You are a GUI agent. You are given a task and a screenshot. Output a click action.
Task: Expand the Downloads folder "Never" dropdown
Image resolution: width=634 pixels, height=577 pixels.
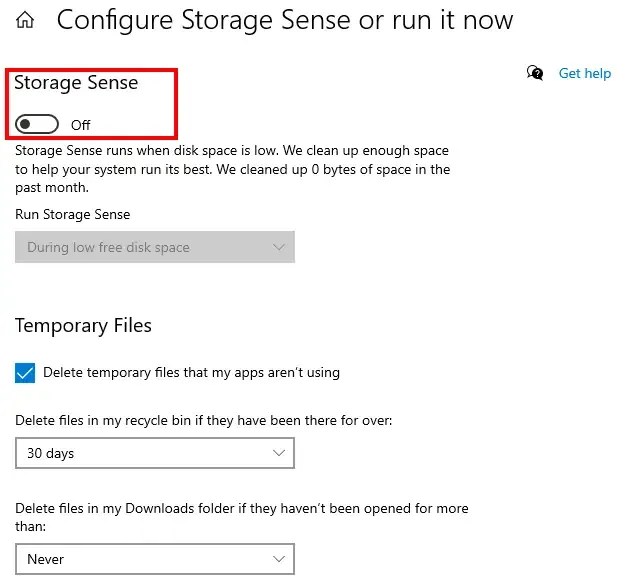pos(154,559)
